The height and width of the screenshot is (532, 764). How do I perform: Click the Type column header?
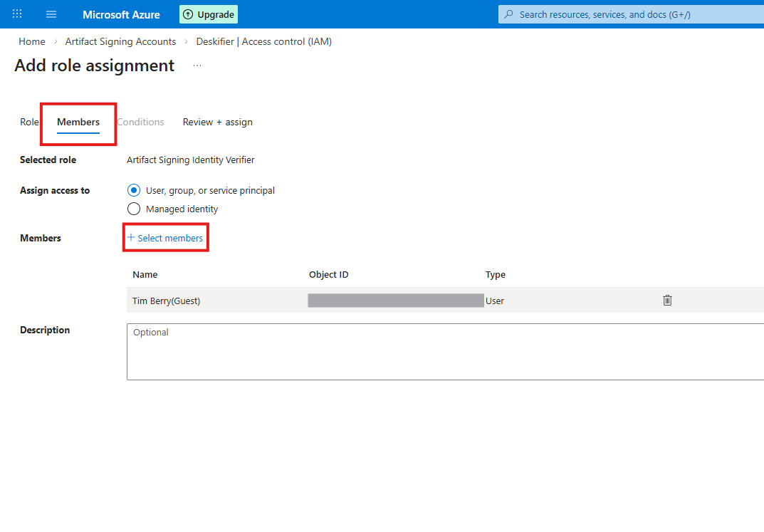coord(495,274)
